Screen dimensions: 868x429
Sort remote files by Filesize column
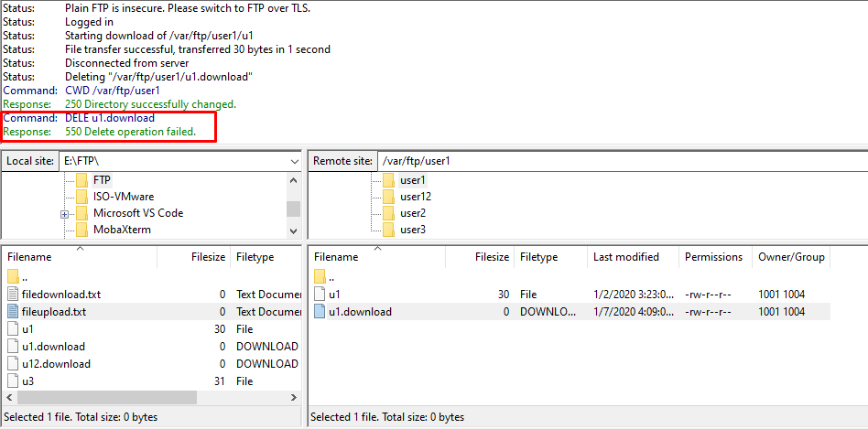pos(480,257)
